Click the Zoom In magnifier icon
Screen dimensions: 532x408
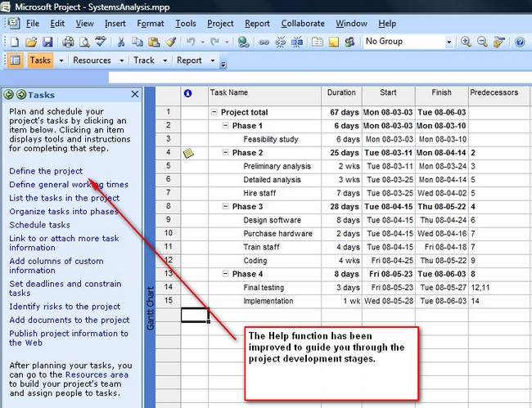466,42
